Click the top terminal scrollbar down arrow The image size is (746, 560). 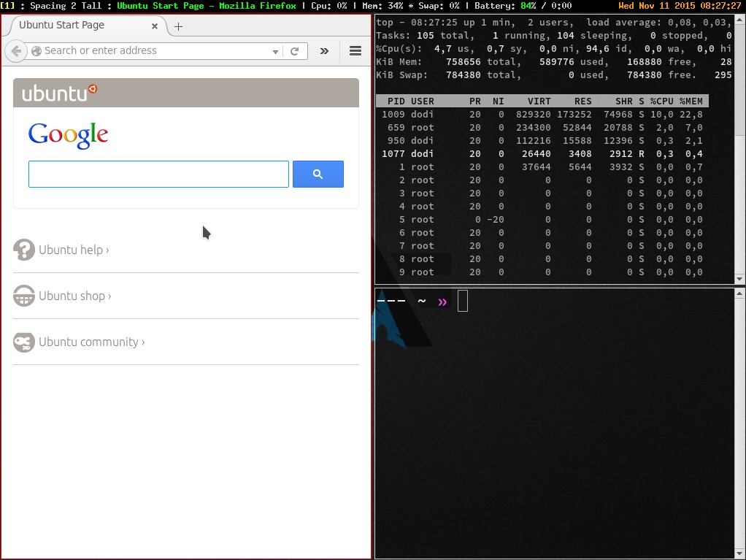740,280
